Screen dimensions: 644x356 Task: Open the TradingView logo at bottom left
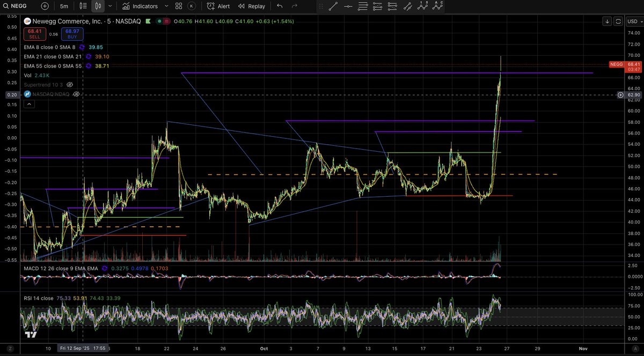click(x=31, y=335)
